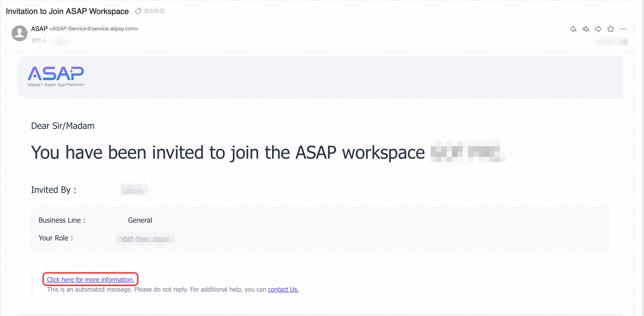
Task: Open the 'Click here for more information' link
Action: pyautogui.click(x=90, y=280)
